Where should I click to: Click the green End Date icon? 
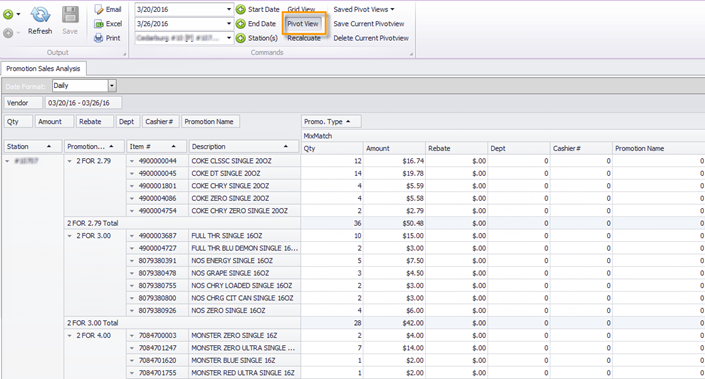click(241, 24)
